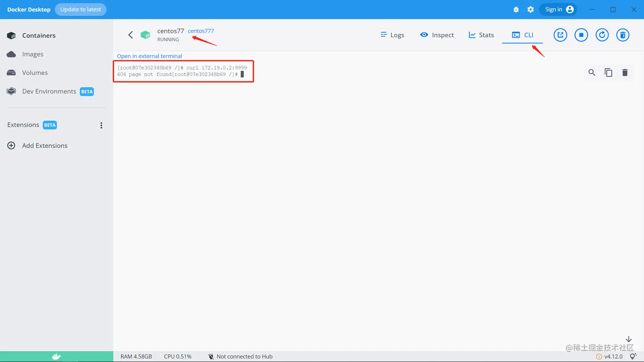
Task: Click the plus icon beside Add Extensions
Action: pos(11,145)
